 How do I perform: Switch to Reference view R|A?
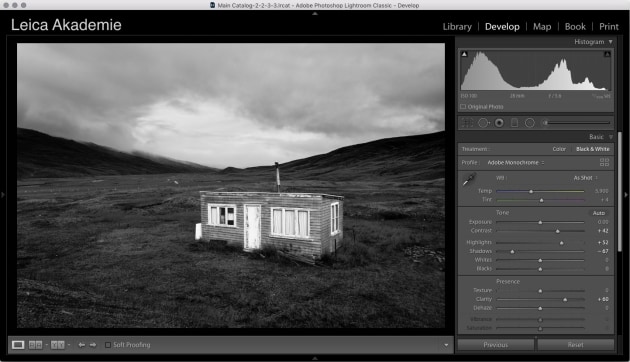[x=35, y=345]
